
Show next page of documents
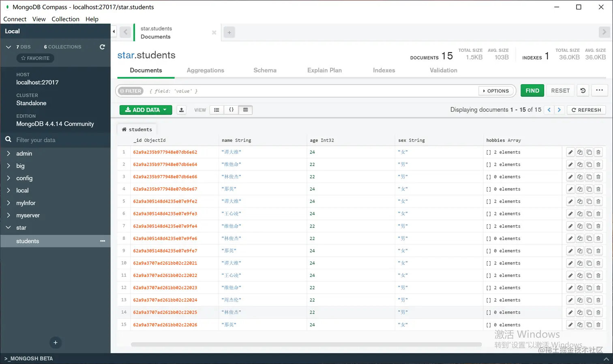coord(559,110)
